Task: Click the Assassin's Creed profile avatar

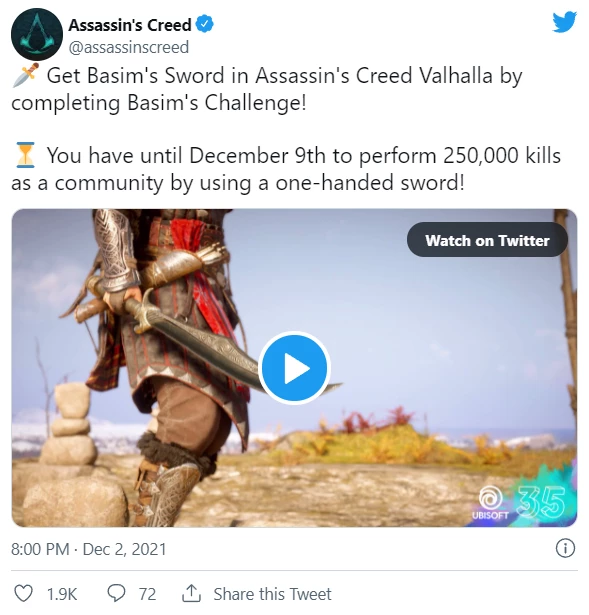Action: [x=36, y=34]
